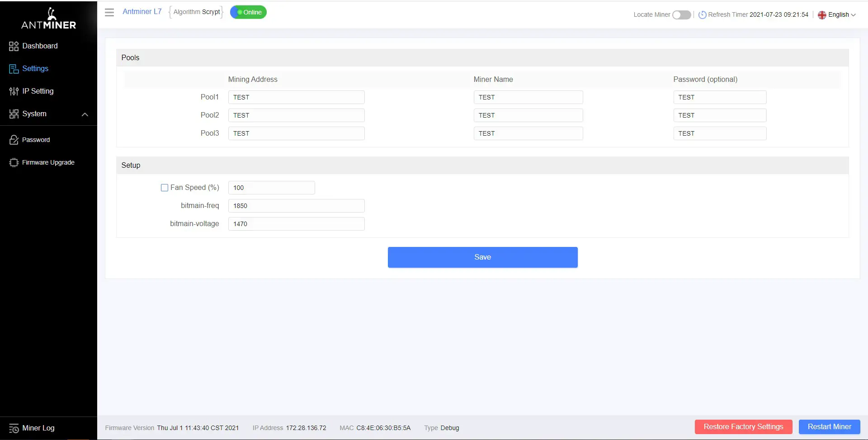This screenshot has width=868, height=440.
Task: Focus the Pool3 Miner Name field
Action: (x=528, y=133)
